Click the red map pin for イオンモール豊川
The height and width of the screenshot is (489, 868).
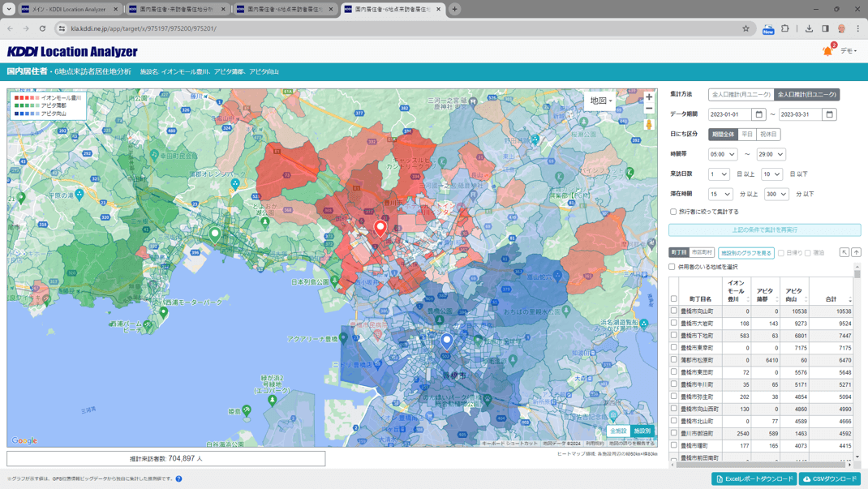(380, 228)
